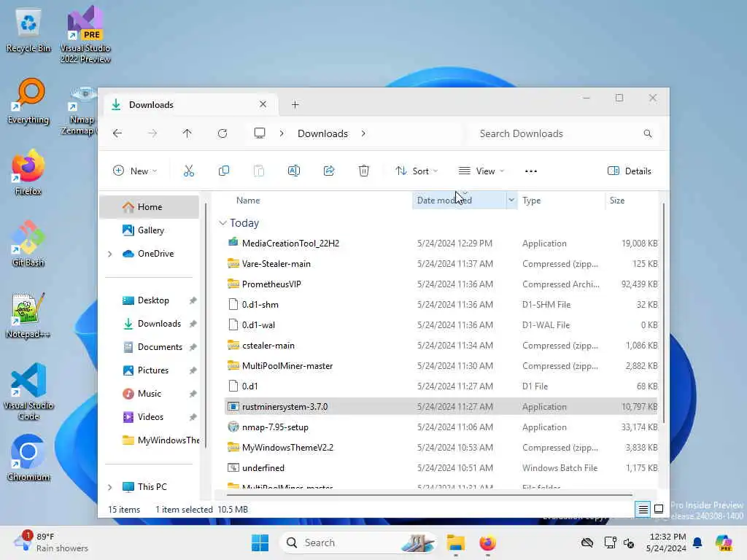747x560 pixels.
Task: Open Date modified column filter arrow
Action: [511, 201]
